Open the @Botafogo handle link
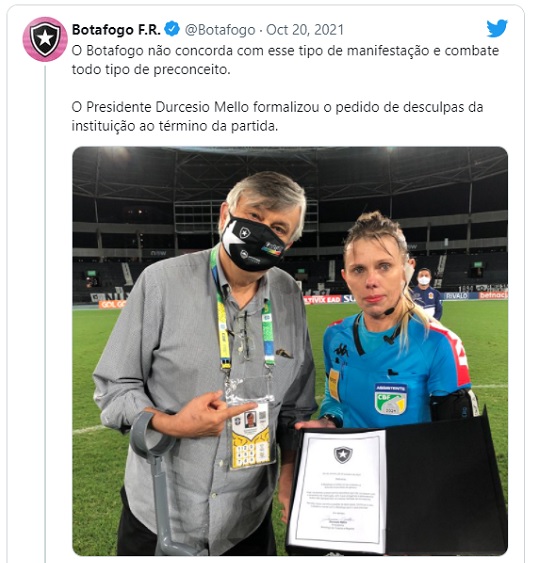 pyautogui.click(x=220, y=29)
